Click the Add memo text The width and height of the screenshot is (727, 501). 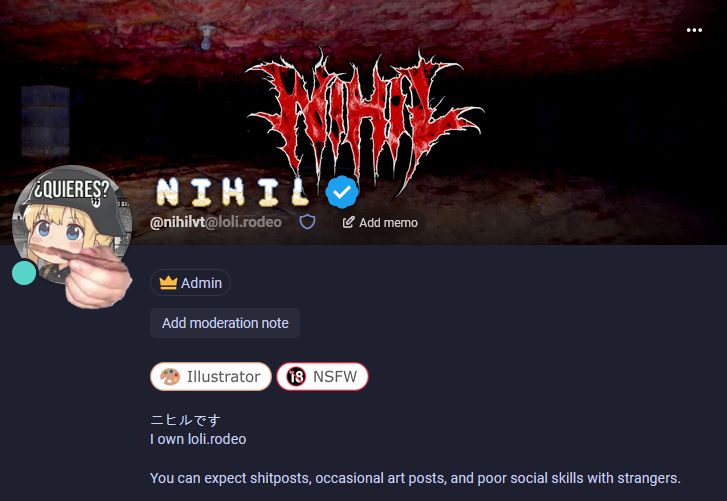[x=388, y=223]
